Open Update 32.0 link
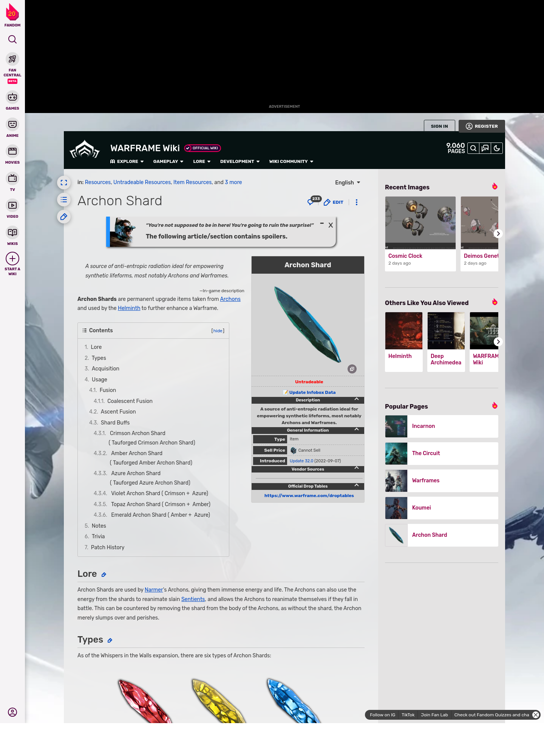The image size is (544, 756). (x=301, y=461)
